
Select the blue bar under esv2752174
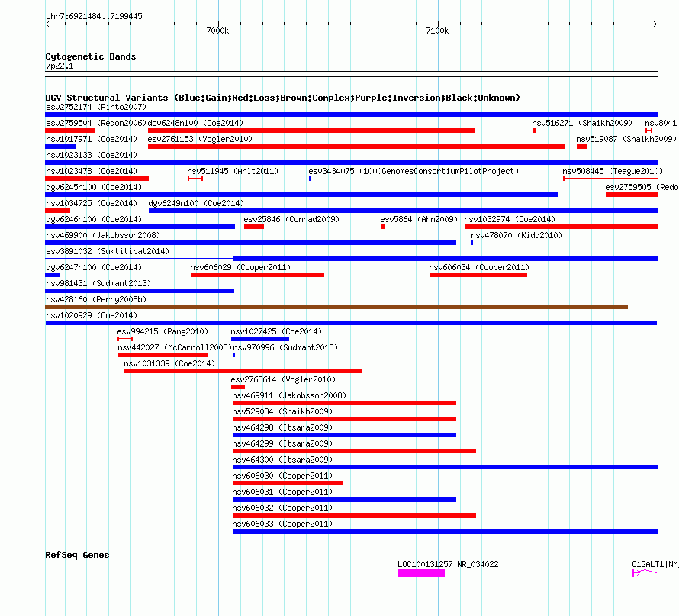click(351, 114)
